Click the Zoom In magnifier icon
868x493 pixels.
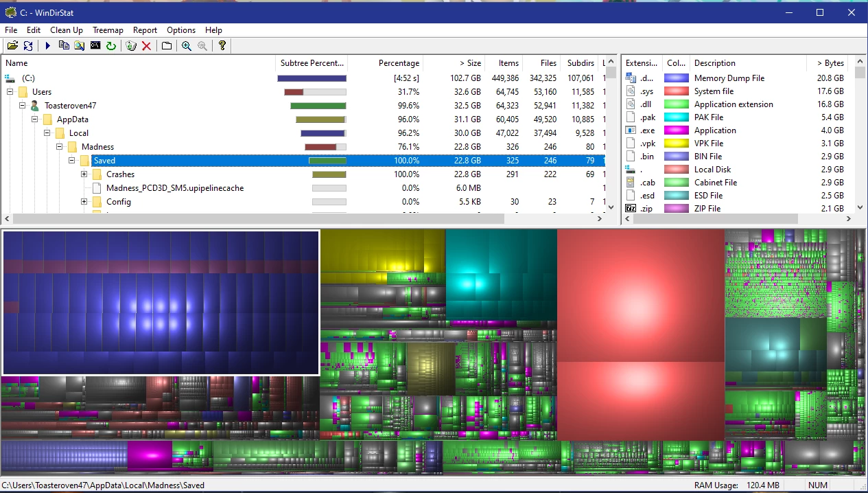click(x=187, y=46)
